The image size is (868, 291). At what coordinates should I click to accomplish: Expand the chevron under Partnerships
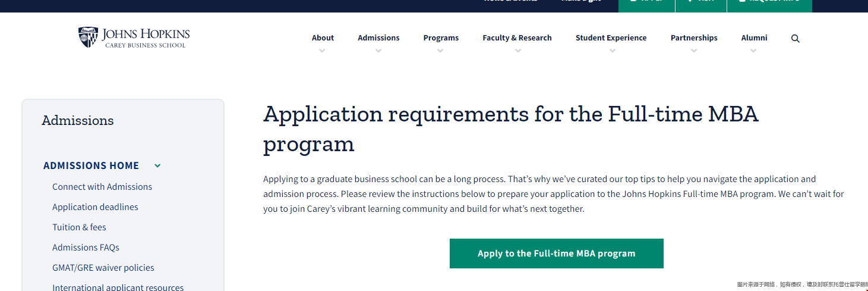click(693, 51)
